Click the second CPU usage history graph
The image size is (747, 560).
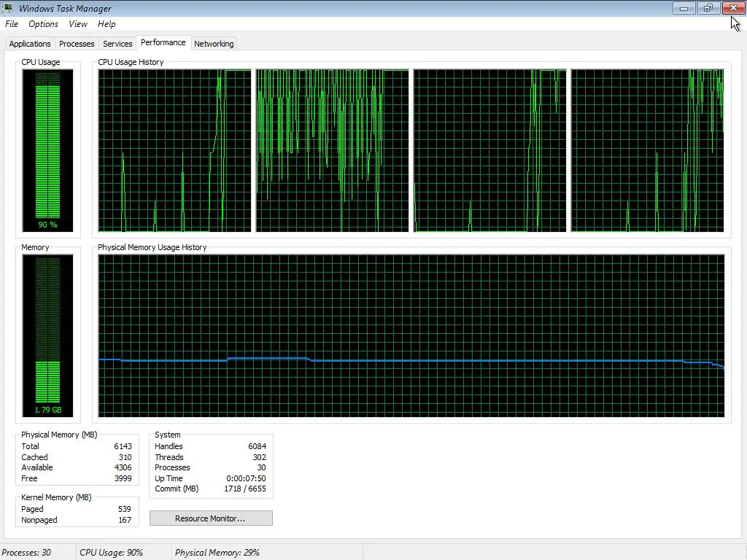pos(332,150)
